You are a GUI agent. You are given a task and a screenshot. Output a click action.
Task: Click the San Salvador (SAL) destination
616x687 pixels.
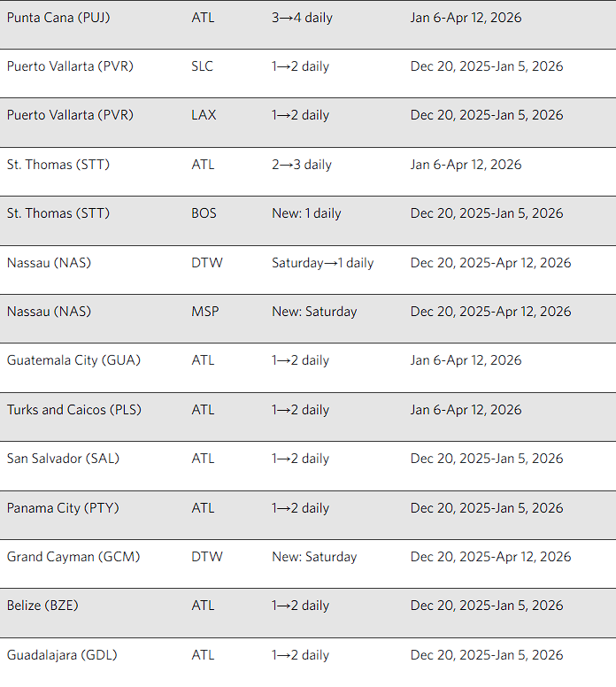[x=63, y=459]
